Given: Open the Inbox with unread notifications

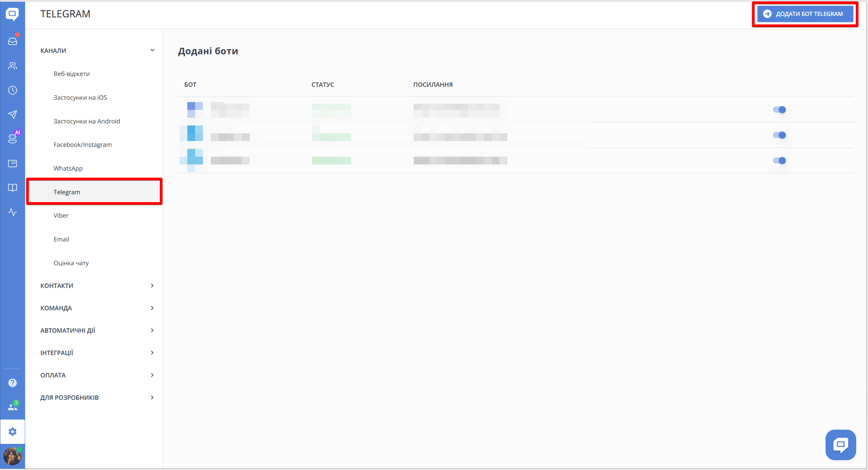Looking at the screenshot, I should point(12,41).
